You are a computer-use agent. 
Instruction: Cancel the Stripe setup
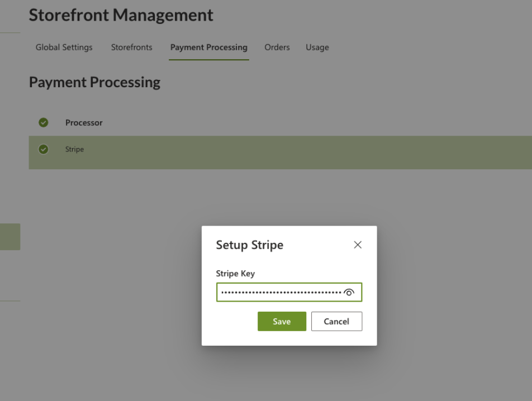(x=336, y=321)
